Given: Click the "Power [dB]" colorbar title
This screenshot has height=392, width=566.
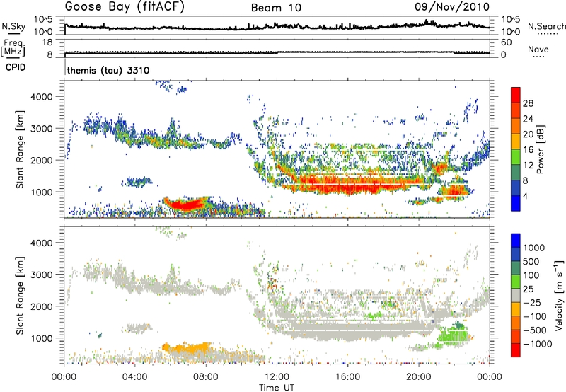Looking at the screenshot, I should pyautogui.click(x=541, y=149).
